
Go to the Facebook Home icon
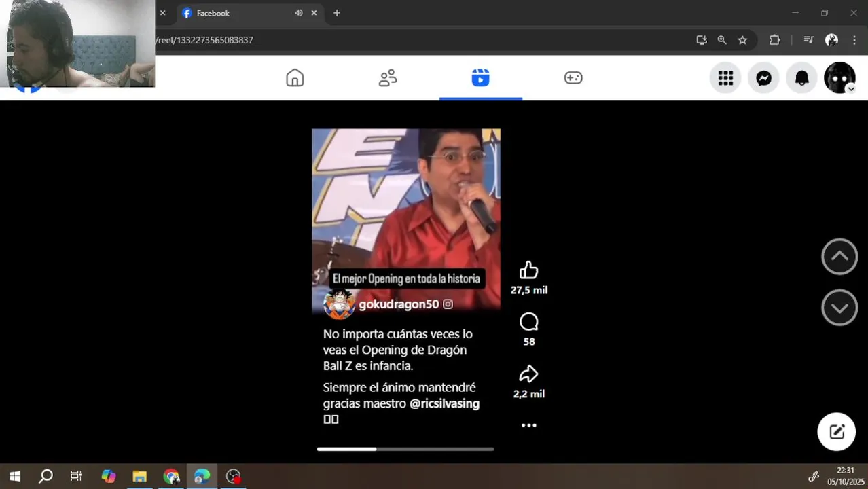295,78
